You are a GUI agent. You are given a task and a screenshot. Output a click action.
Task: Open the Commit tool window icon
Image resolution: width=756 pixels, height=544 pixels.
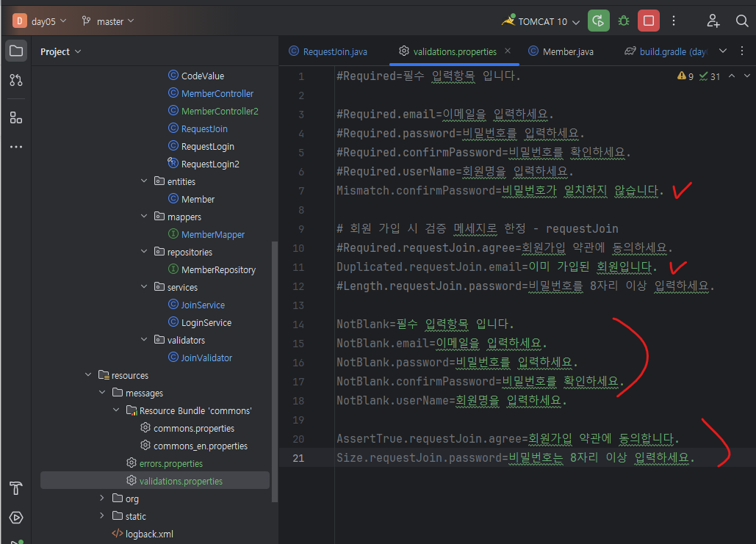coord(15,80)
